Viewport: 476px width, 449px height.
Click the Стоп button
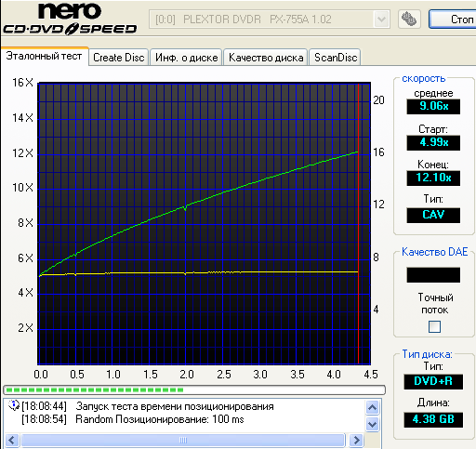pos(453,20)
